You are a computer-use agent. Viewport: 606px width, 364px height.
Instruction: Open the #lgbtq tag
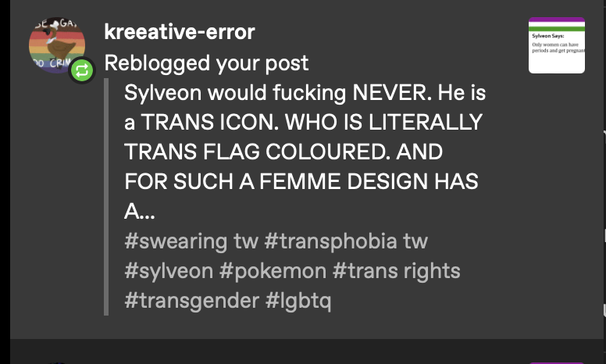coord(298,301)
